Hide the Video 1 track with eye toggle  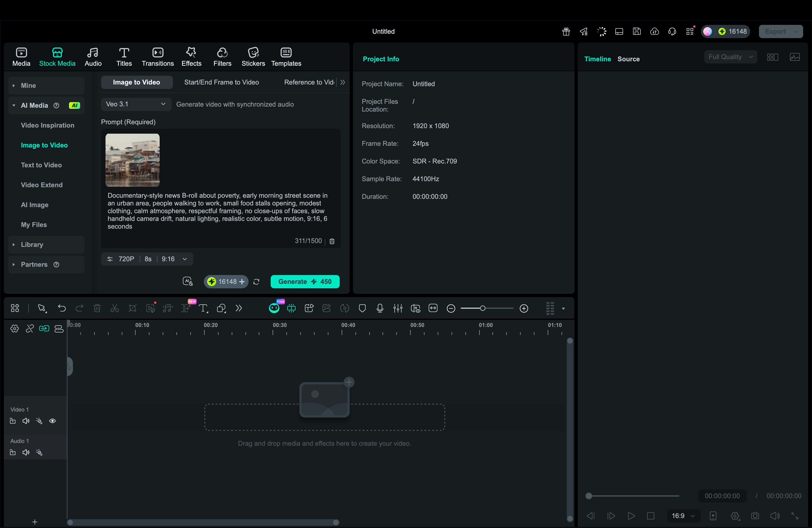point(53,421)
